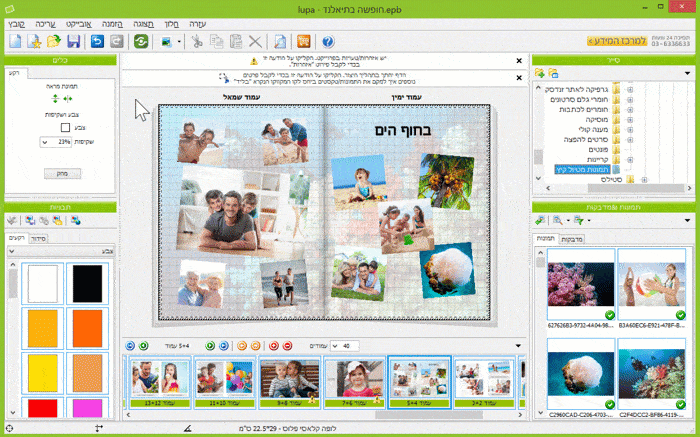This screenshot has width=700, height=437.
Task: Close the first warning notification bar
Action: point(517,61)
